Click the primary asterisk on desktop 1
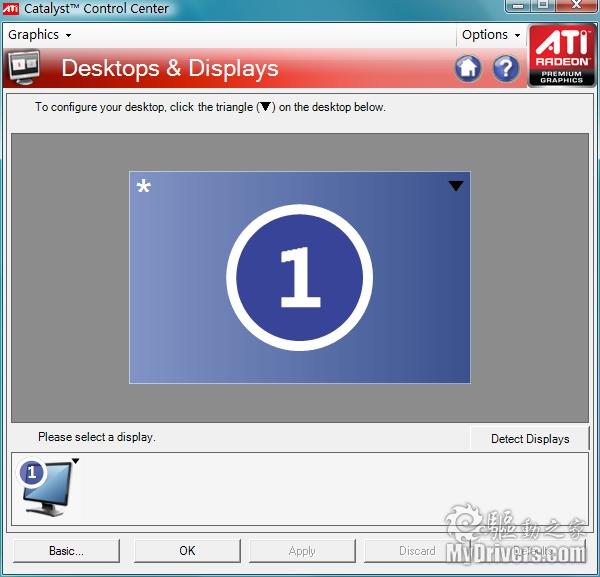The image size is (600, 577). (143, 187)
